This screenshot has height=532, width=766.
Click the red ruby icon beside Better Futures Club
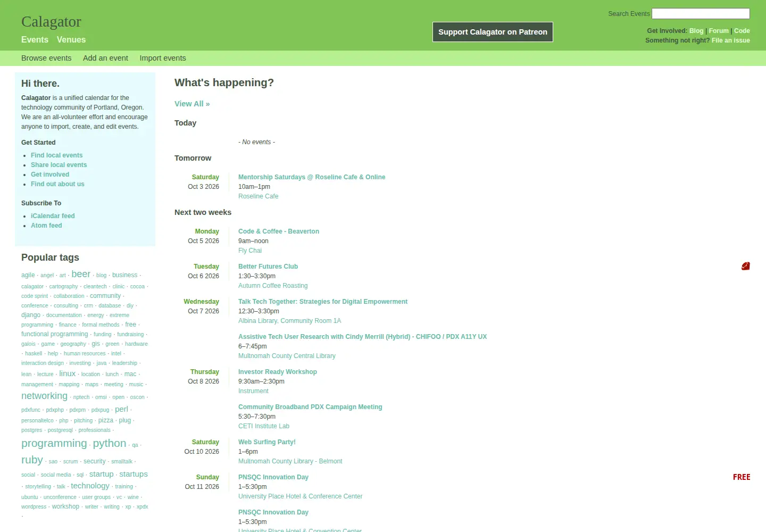tap(746, 266)
